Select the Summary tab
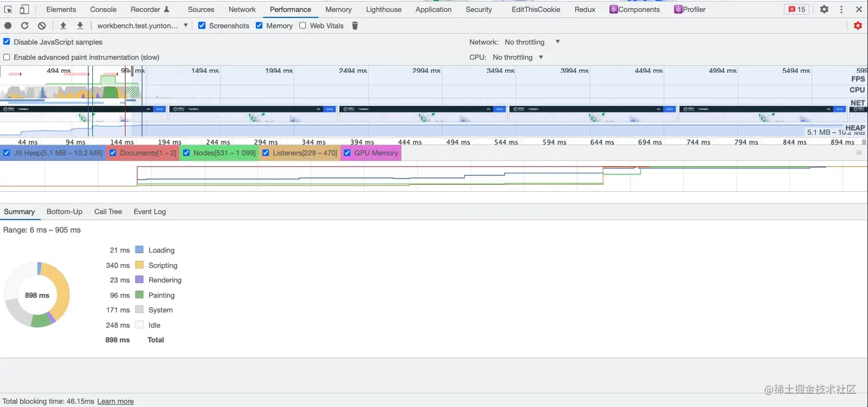This screenshot has width=868, height=407. click(x=20, y=212)
